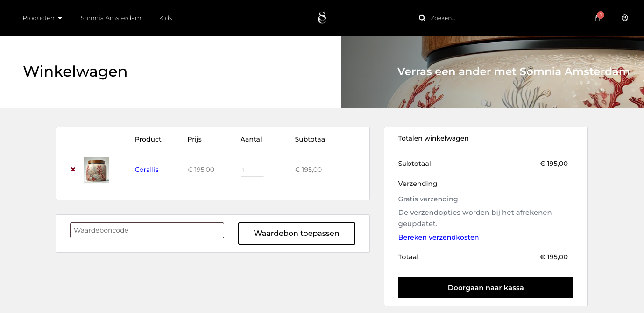
Task: Click the red cart count badge
Action: coord(601,15)
